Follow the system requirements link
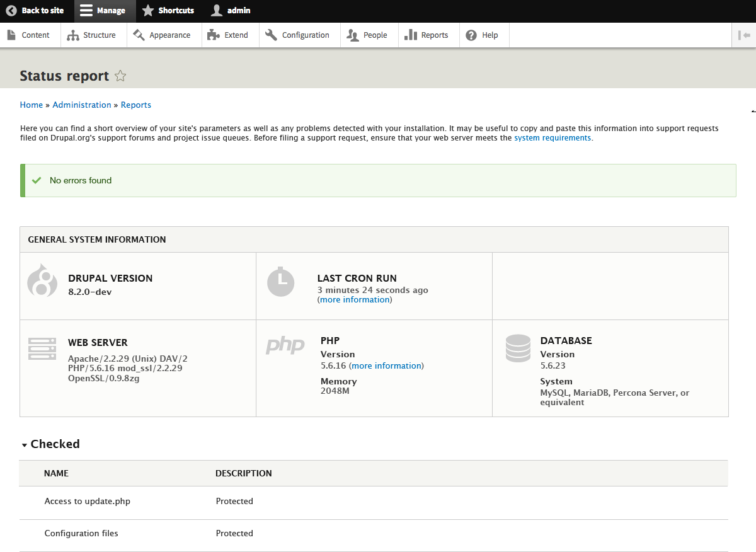 pos(553,138)
